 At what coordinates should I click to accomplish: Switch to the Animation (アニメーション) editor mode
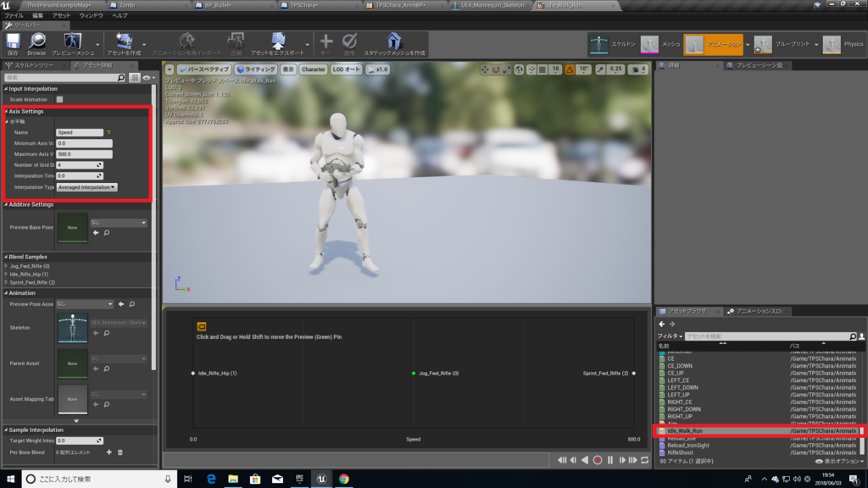pos(714,44)
